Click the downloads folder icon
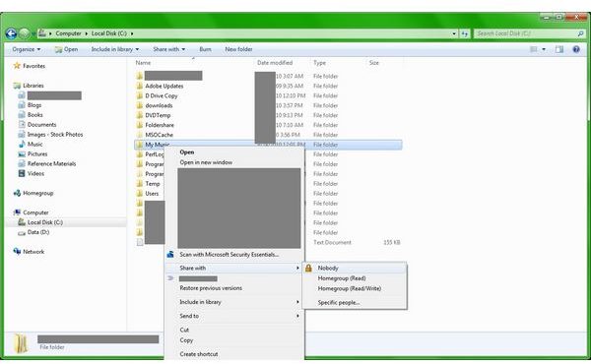 [140, 105]
